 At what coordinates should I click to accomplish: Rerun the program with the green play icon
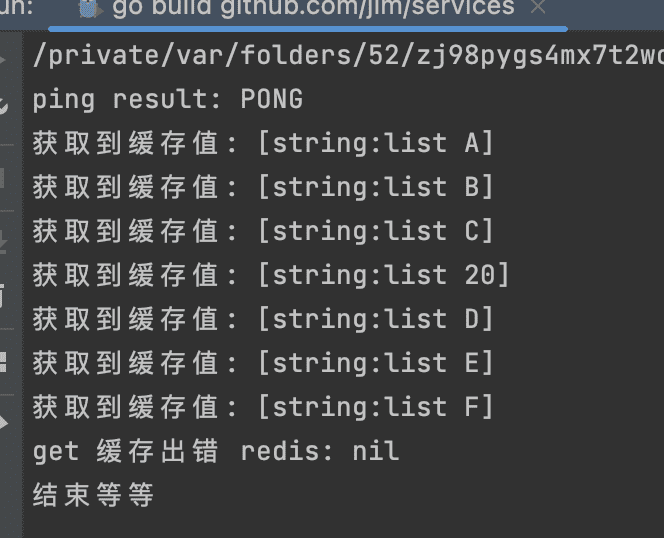pyautogui.click(x=3, y=59)
